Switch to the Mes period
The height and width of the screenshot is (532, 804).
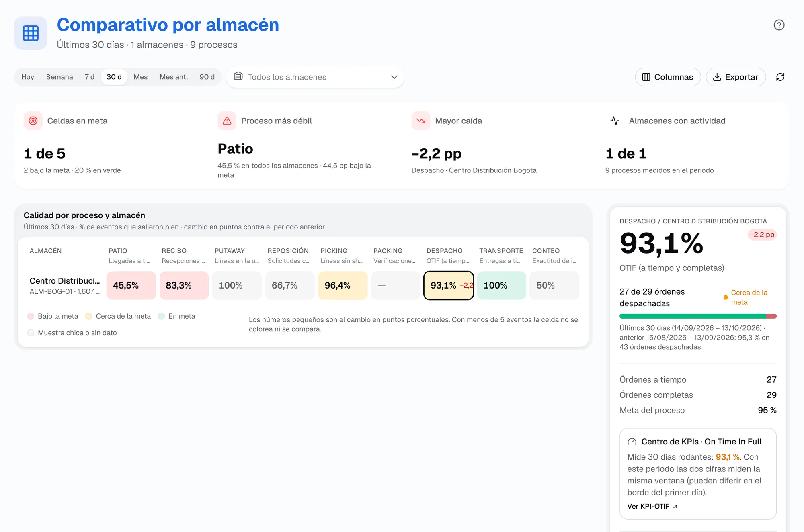point(140,77)
